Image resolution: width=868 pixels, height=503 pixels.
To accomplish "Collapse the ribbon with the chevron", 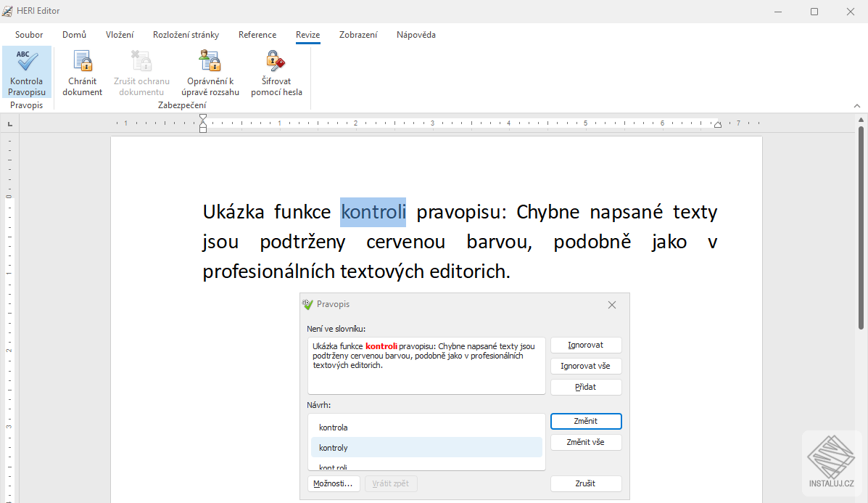I will pyautogui.click(x=857, y=106).
